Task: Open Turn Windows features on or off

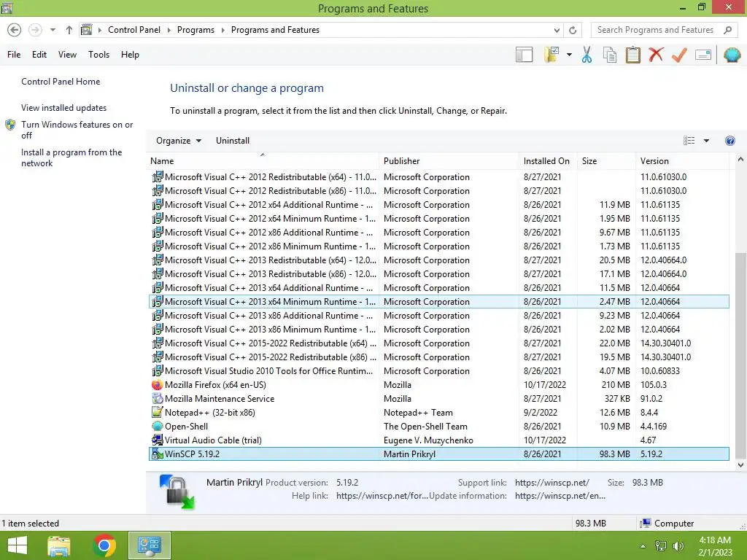Action: 77,130
